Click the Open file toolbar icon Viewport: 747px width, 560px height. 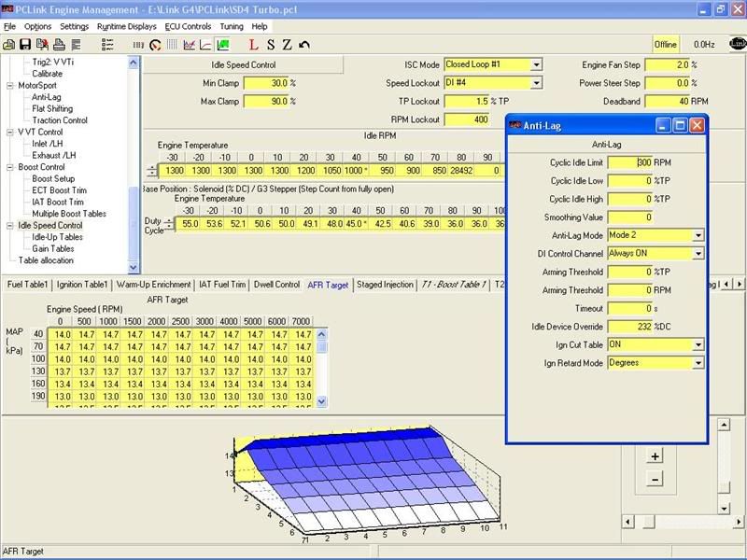(x=9, y=45)
